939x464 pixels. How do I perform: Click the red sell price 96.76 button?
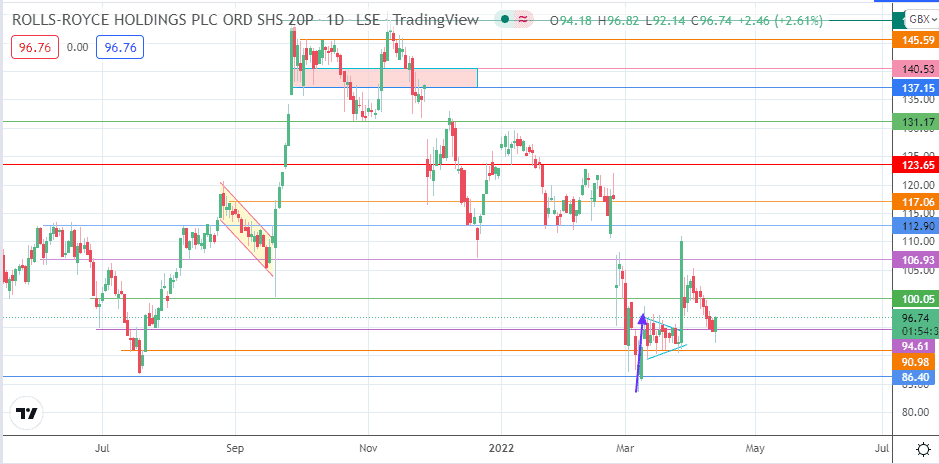coord(35,47)
